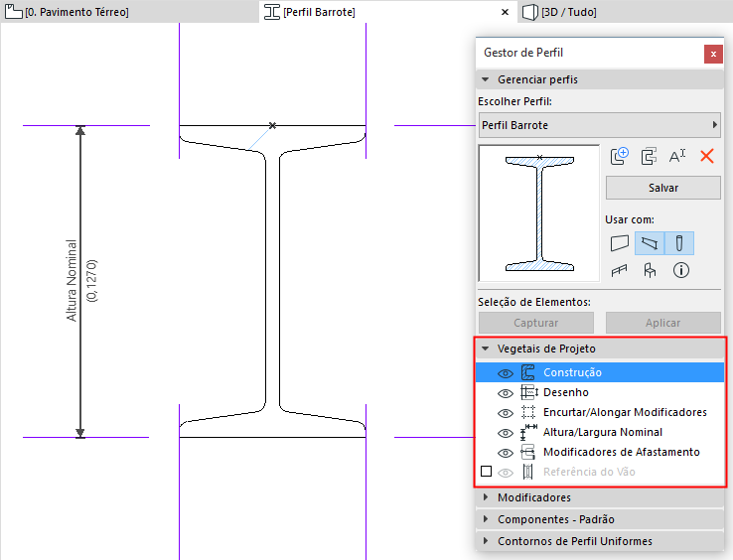
Task: Create a new profile with plus icon
Action: [620, 156]
